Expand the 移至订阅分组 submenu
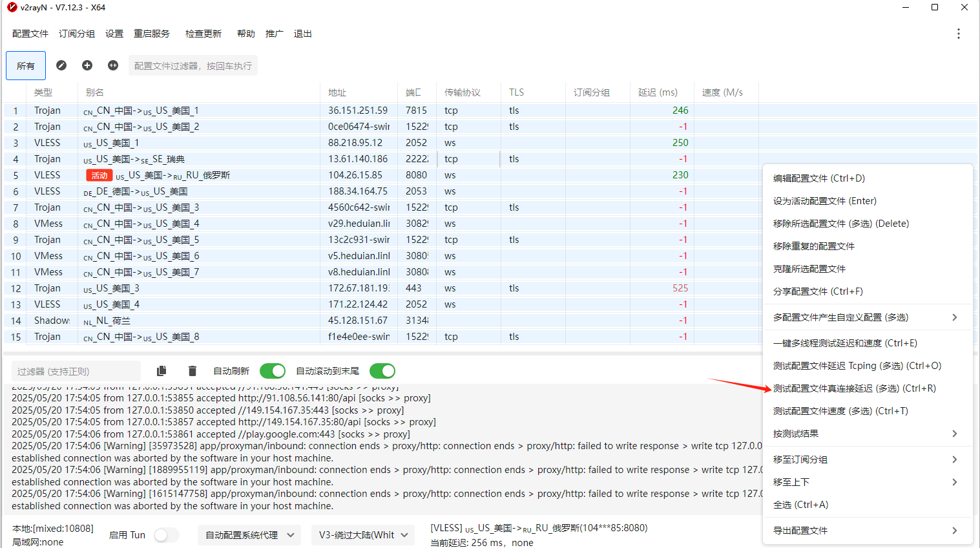 click(x=868, y=459)
